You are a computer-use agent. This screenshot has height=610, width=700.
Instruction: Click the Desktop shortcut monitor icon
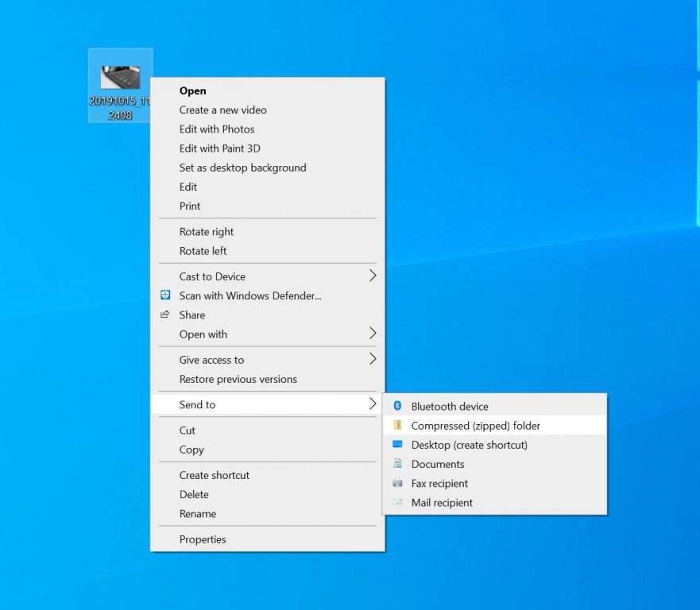point(398,445)
